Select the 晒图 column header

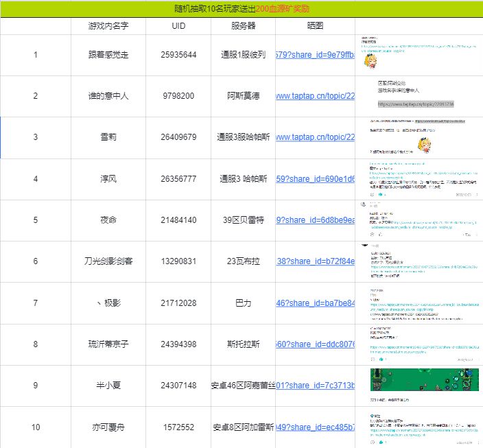315,26
